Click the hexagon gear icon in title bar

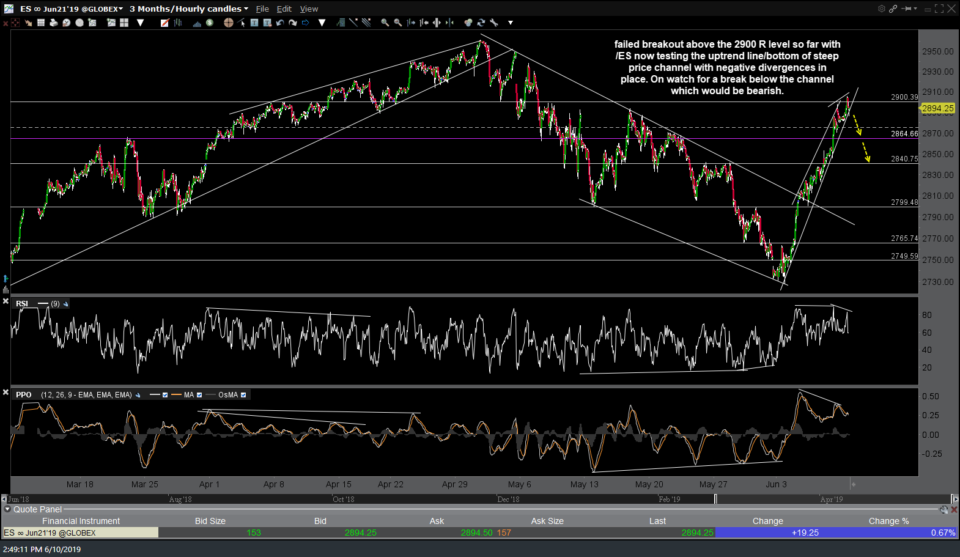point(882,9)
